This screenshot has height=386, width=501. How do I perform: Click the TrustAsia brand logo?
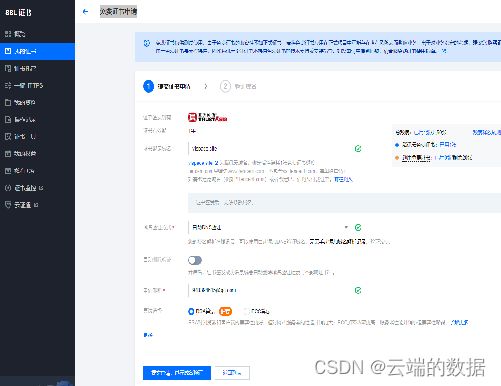click(207, 117)
